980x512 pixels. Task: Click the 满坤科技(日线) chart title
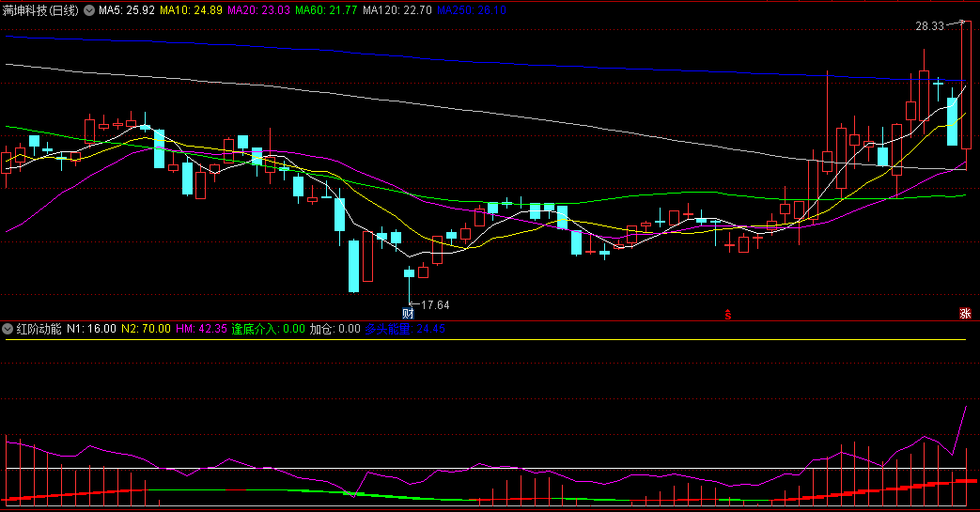tap(41, 10)
